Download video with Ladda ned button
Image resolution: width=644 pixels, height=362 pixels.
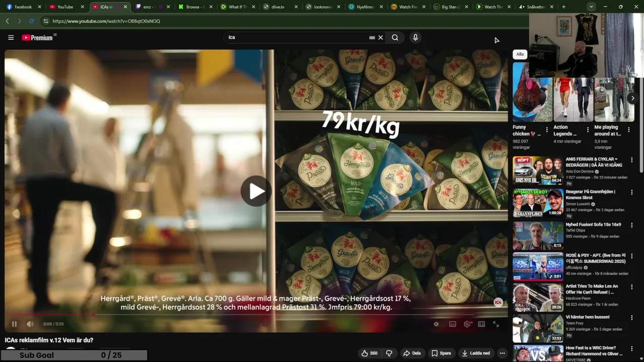[x=476, y=353]
